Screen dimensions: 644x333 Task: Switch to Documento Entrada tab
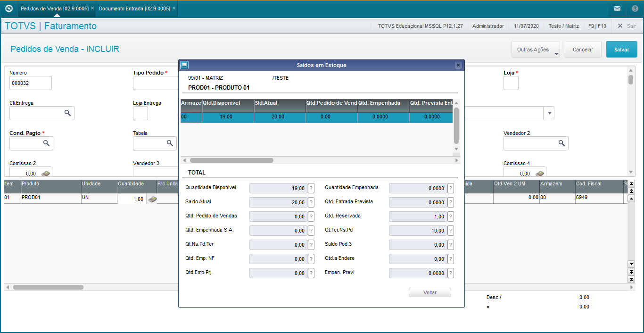134,8
